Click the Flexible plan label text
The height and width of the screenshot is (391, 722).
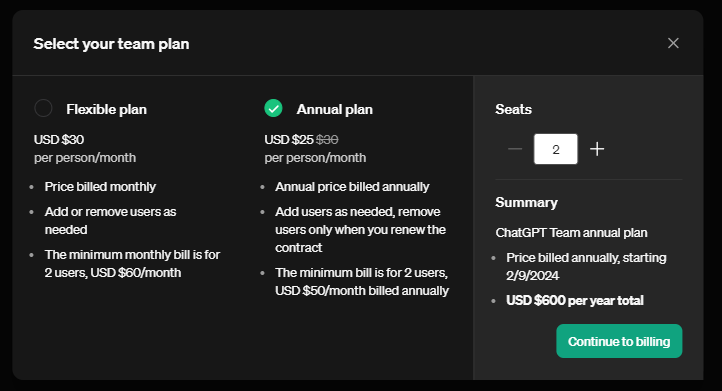pos(106,110)
